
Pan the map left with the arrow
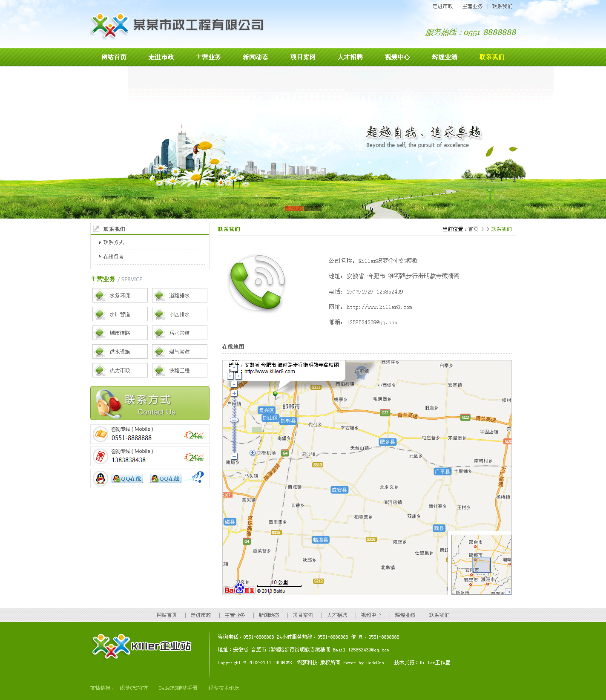tap(230, 376)
